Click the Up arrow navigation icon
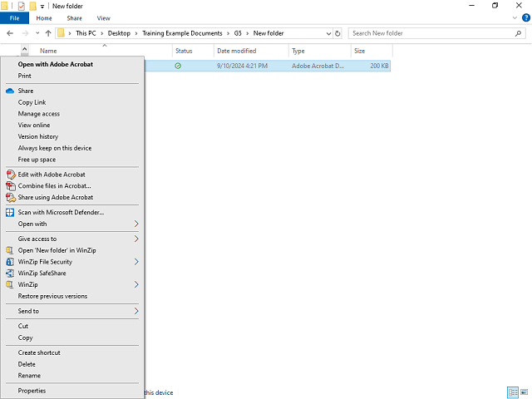 pyautogui.click(x=48, y=33)
